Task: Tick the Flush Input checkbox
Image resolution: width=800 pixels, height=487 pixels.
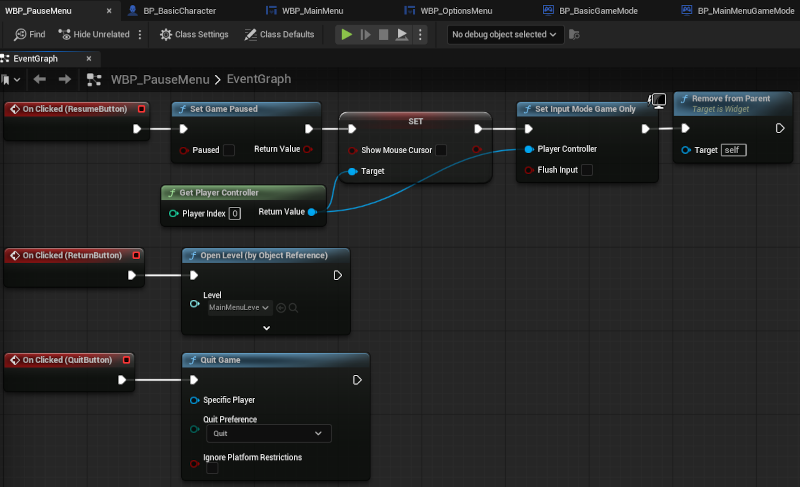Action: coord(587,170)
